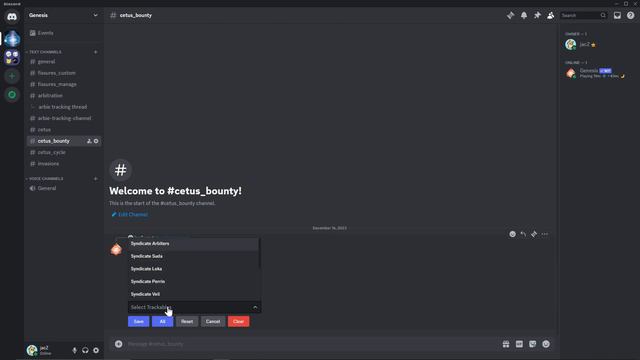The height and width of the screenshot is (360, 640).
Task: Open the fissures_manage channel
Action: tap(63, 84)
